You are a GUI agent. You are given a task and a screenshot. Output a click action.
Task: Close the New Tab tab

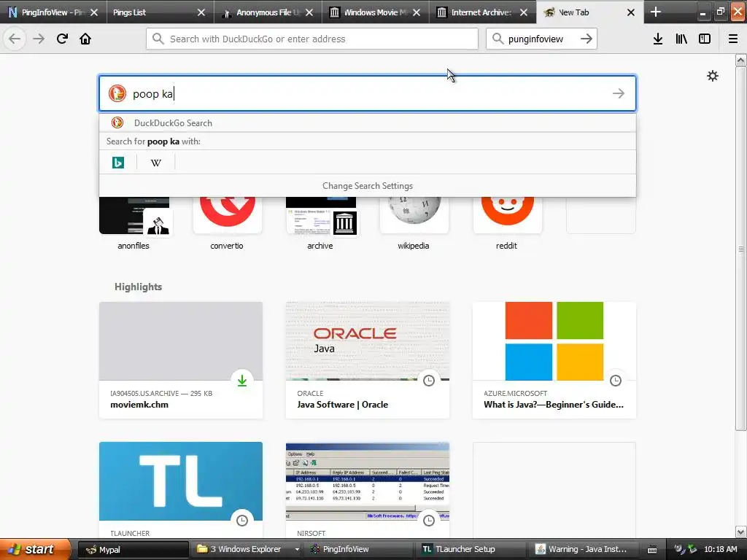click(x=631, y=12)
